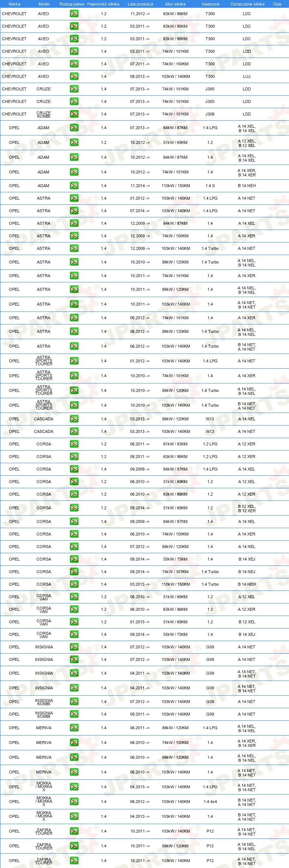The height and width of the screenshot is (868, 289).
Task: Click the 07.2011 production date cell
Action: (x=140, y=64)
